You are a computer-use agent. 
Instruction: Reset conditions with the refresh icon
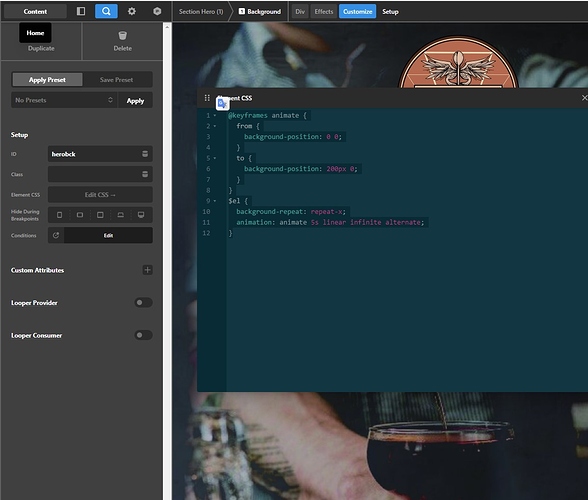(56, 236)
